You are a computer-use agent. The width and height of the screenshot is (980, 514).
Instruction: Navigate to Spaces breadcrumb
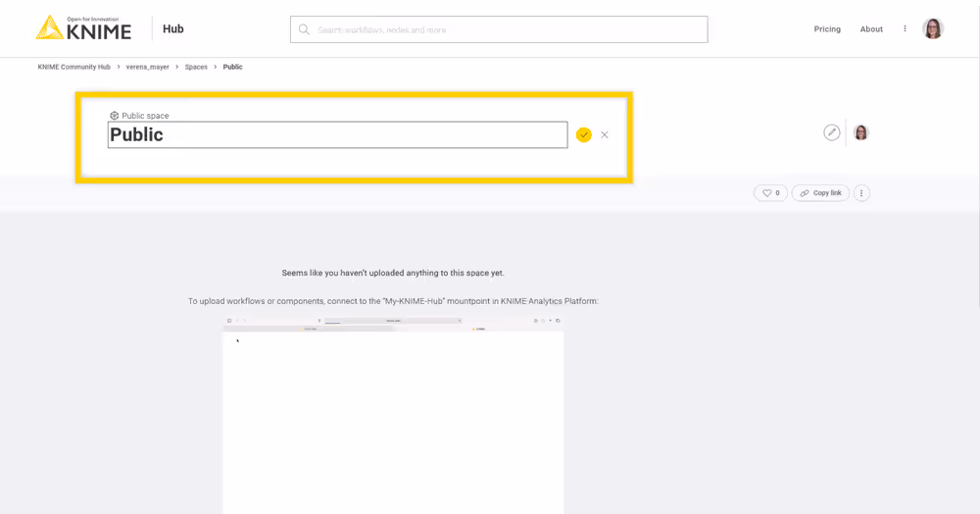pos(196,67)
